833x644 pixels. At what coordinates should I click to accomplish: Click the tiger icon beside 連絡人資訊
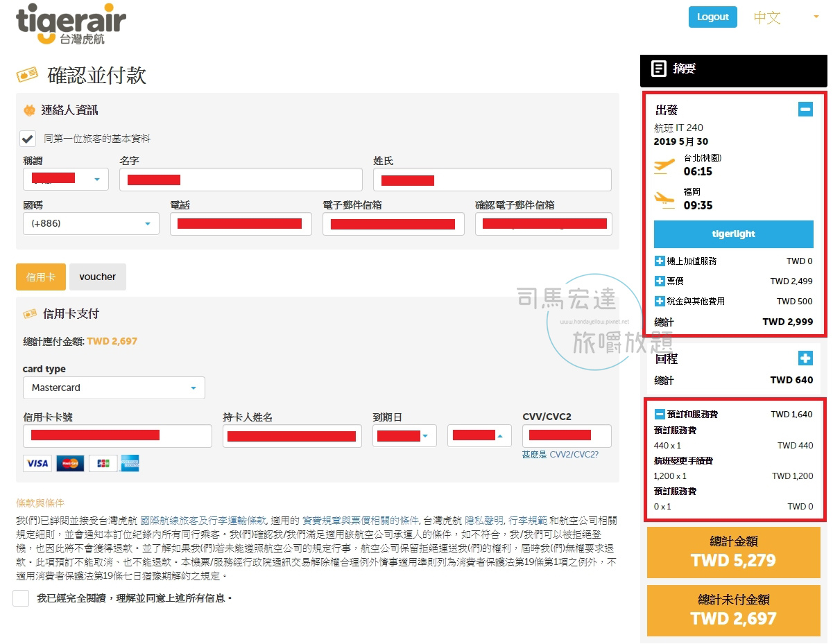point(30,110)
